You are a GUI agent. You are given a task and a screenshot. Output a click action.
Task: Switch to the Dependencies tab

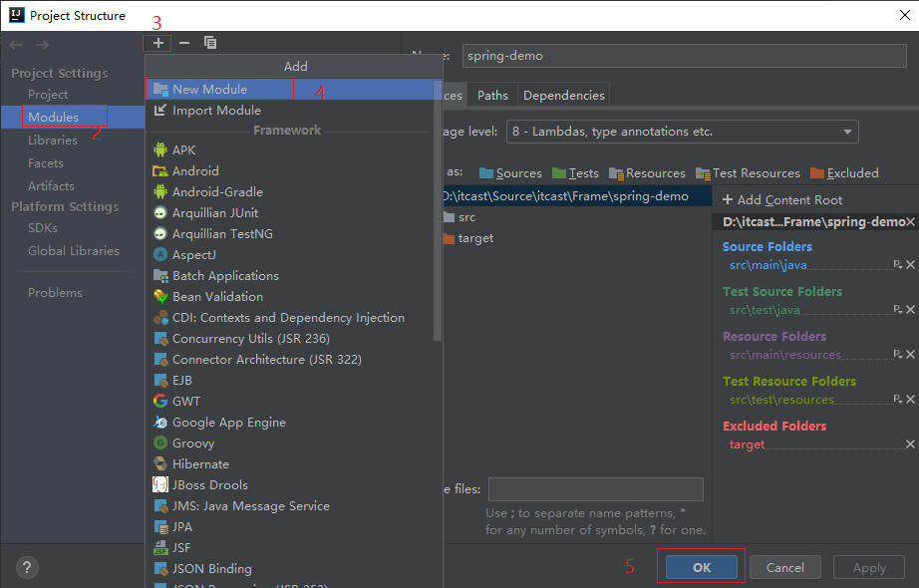563,96
